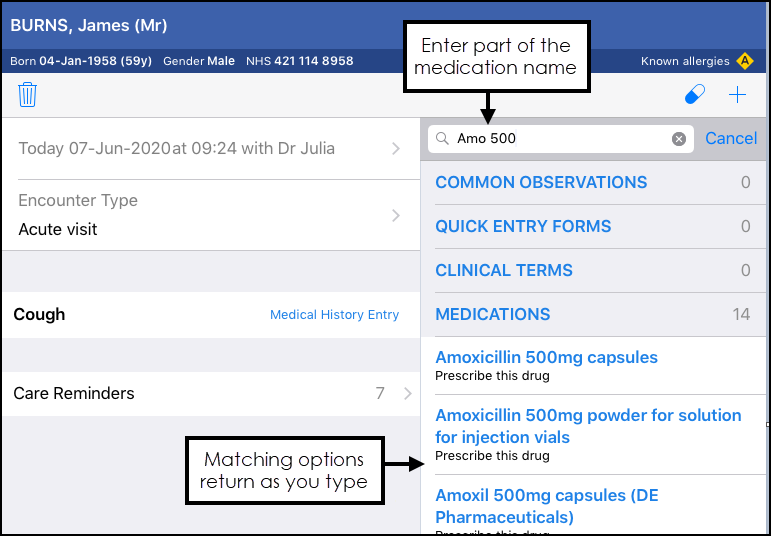Click the plus add icon

pyautogui.click(x=738, y=95)
